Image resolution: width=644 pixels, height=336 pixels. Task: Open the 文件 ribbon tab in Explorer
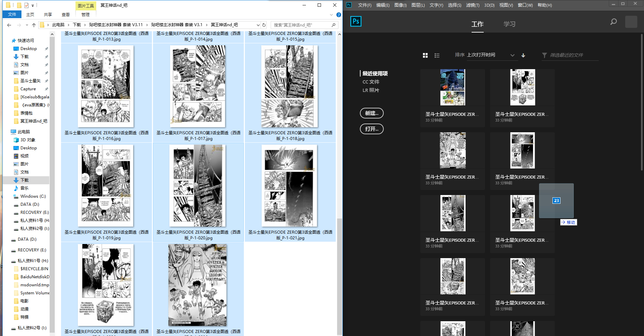click(x=12, y=14)
